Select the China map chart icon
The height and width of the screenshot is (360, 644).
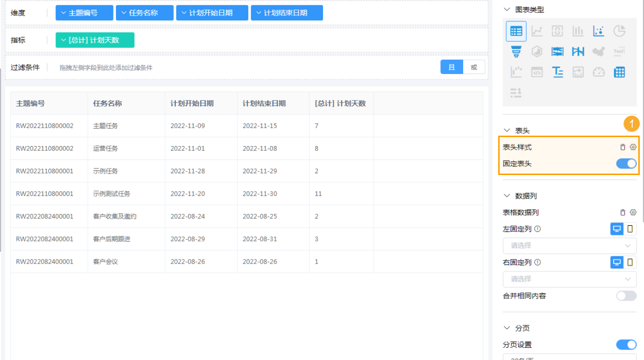[x=598, y=52]
